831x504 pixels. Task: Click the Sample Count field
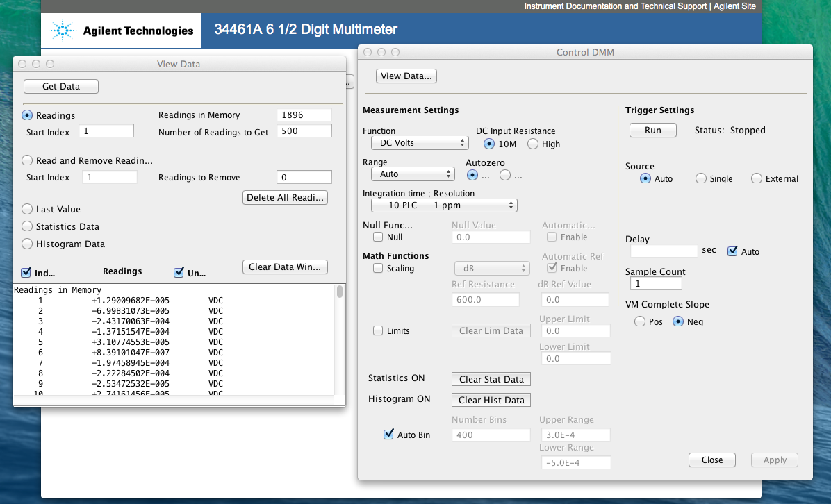656,284
